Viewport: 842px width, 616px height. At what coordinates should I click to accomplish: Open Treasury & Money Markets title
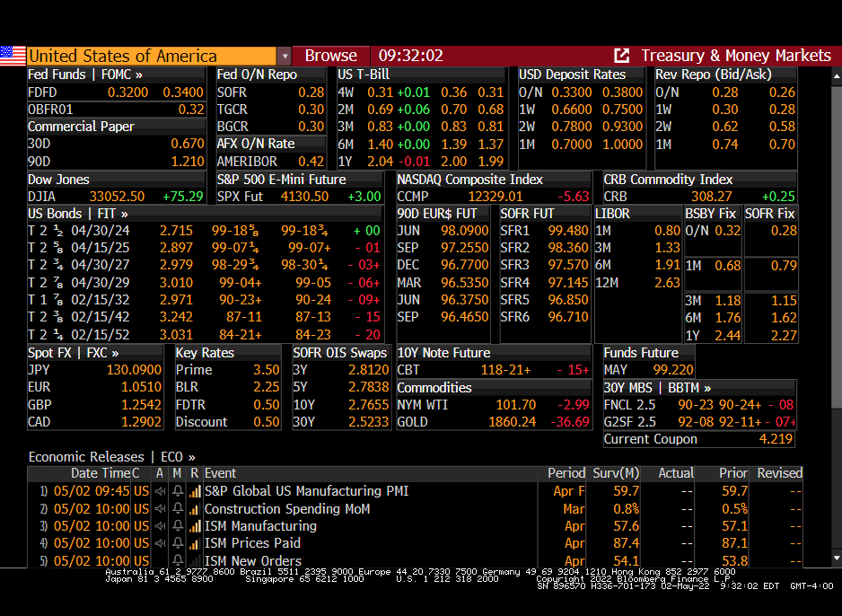(x=736, y=56)
